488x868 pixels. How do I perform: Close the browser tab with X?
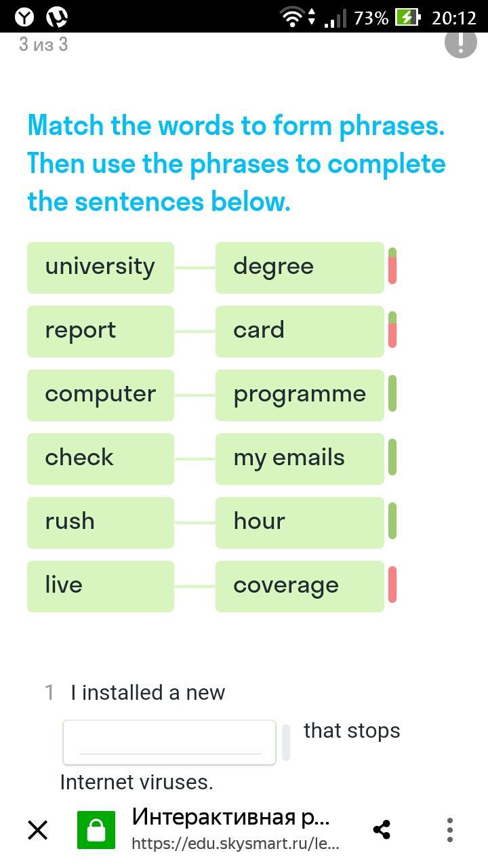point(38,829)
